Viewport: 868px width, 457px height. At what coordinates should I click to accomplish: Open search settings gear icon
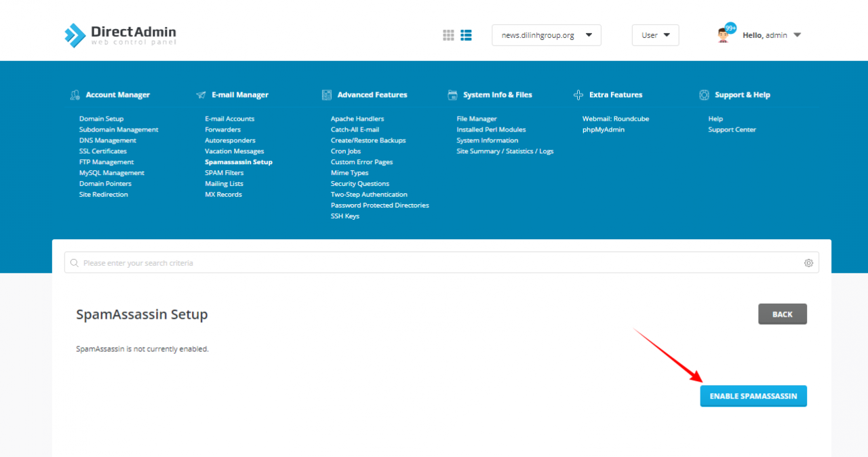point(808,263)
